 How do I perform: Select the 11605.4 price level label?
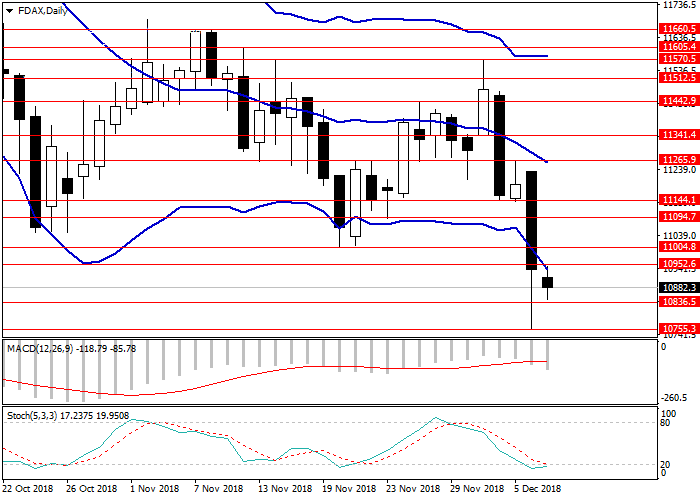click(679, 47)
